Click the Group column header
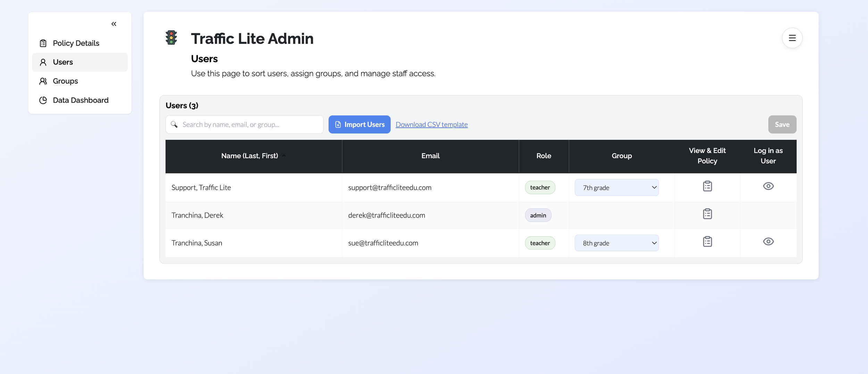The width and height of the screenshot is (868, 374). [x=621, y=156]
